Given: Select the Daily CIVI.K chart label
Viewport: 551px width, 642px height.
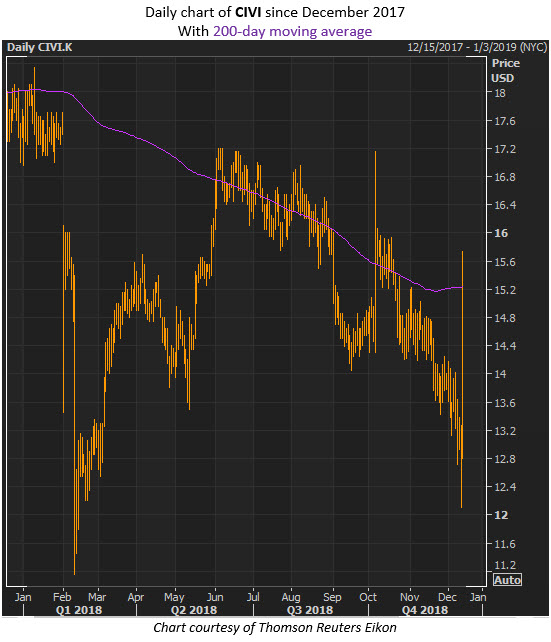Looking at the screenshot, I should [40, 47].
